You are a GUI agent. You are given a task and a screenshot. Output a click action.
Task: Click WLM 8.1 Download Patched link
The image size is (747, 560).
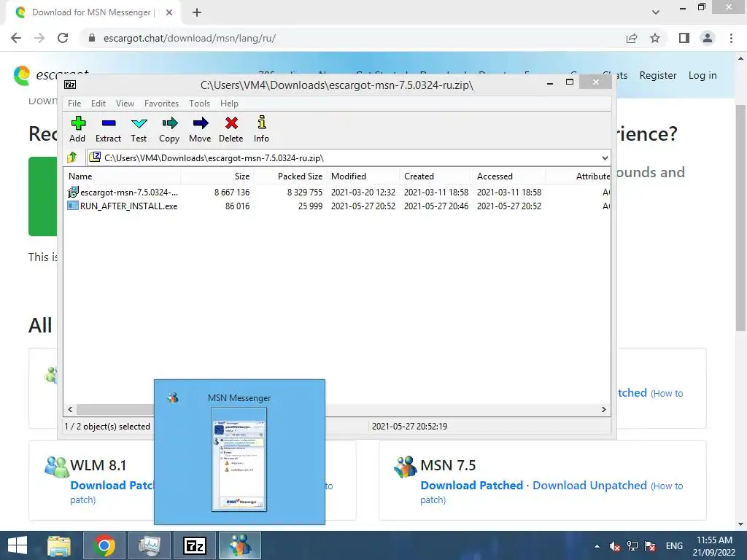[x=112, y=485]
